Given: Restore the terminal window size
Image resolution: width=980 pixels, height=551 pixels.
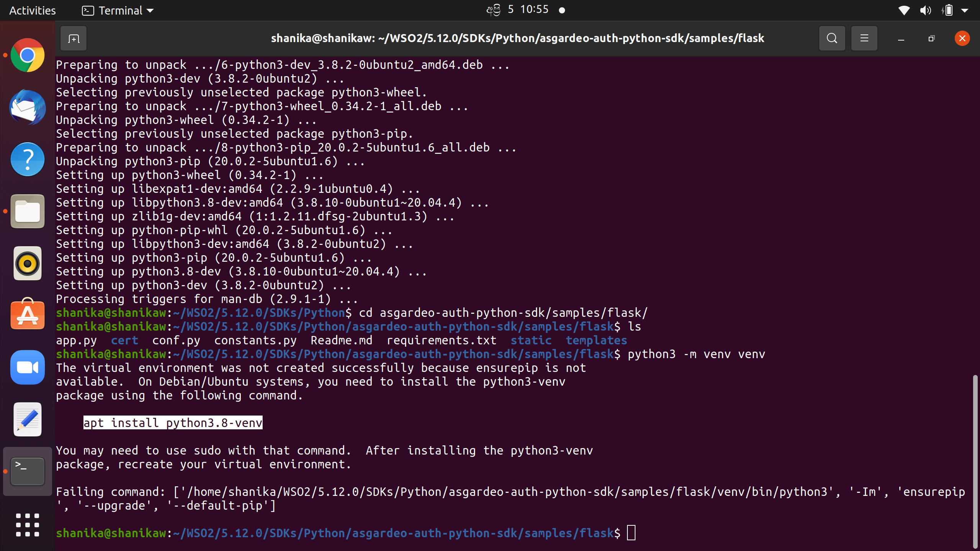Looking at the screenshot, I should pos(931,38).
